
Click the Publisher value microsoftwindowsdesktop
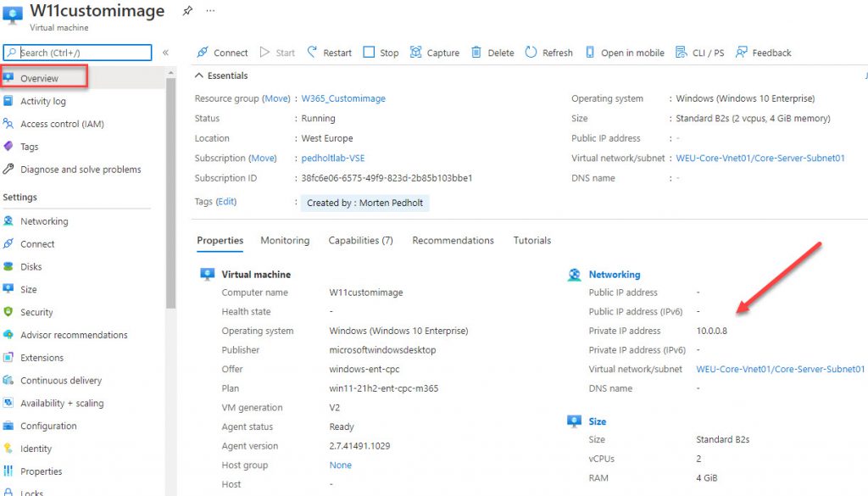click(382, 350)
